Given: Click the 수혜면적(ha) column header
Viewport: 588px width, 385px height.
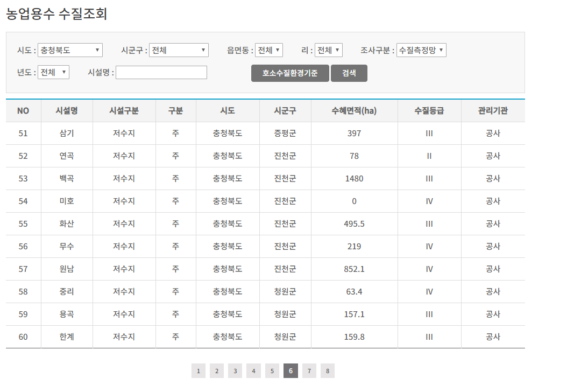Looking at the screenshot, I should click(354, 111).
